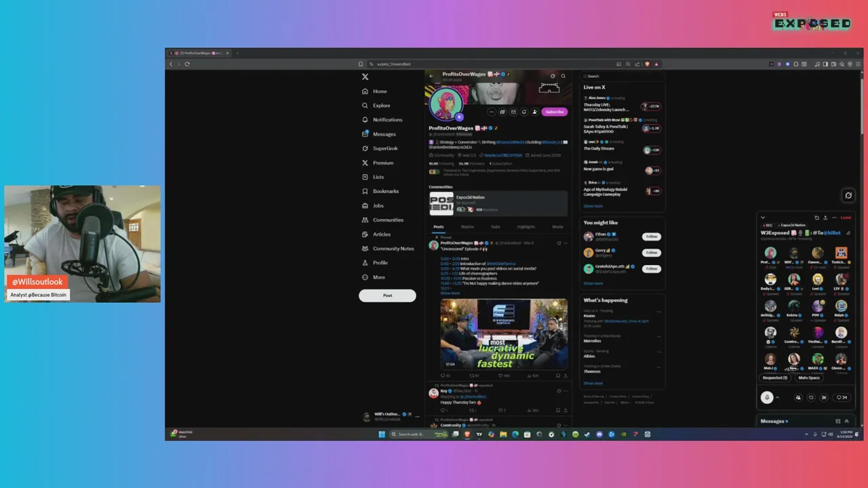The image size is (868, 488).
Task: Show more under Live on X
Action: coord(593,206)
